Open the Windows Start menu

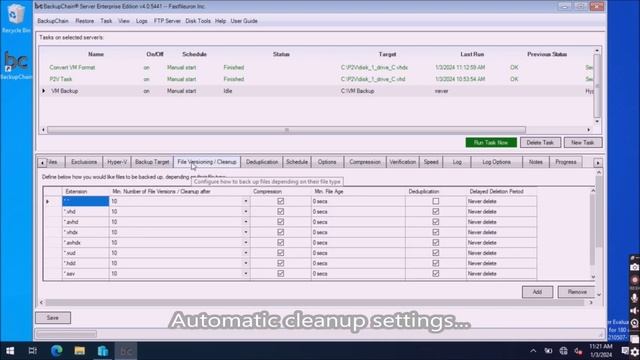(x=10, y=351)
